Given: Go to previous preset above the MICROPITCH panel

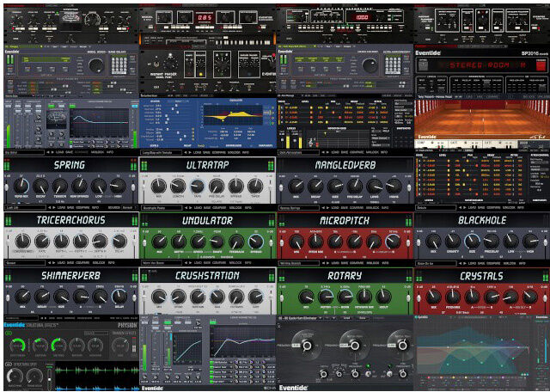Looking at the screenshot, I should point(323,208).
